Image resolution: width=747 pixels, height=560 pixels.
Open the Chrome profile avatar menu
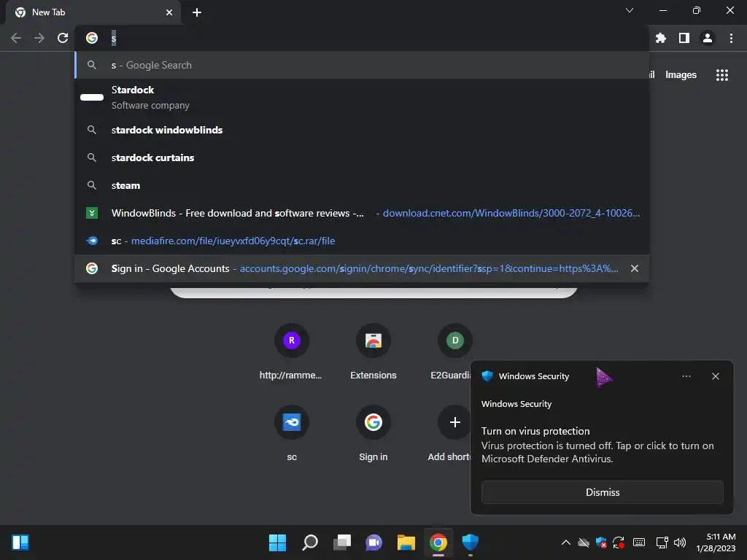[708, 38]
